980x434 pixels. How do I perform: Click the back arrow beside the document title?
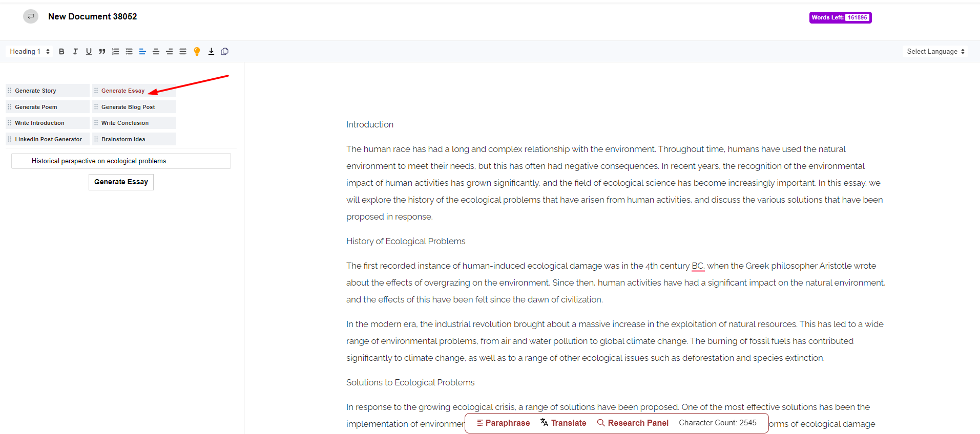pyautogui.click(x=31, y=16)
